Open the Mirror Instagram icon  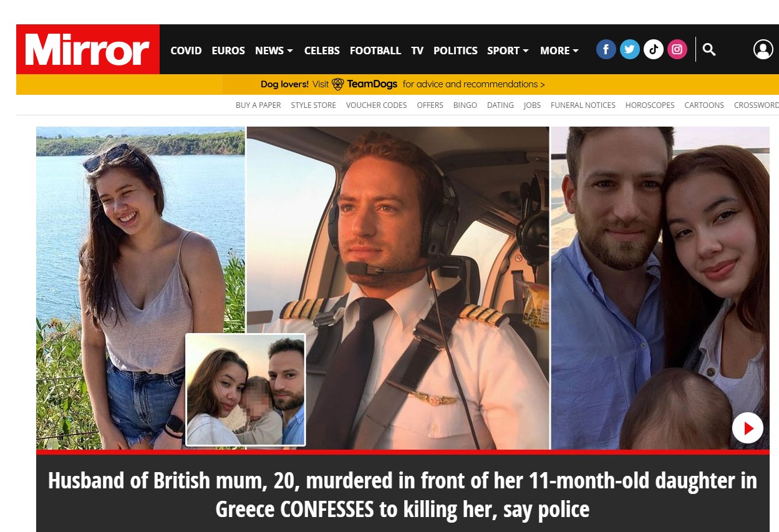pos(677,49)
